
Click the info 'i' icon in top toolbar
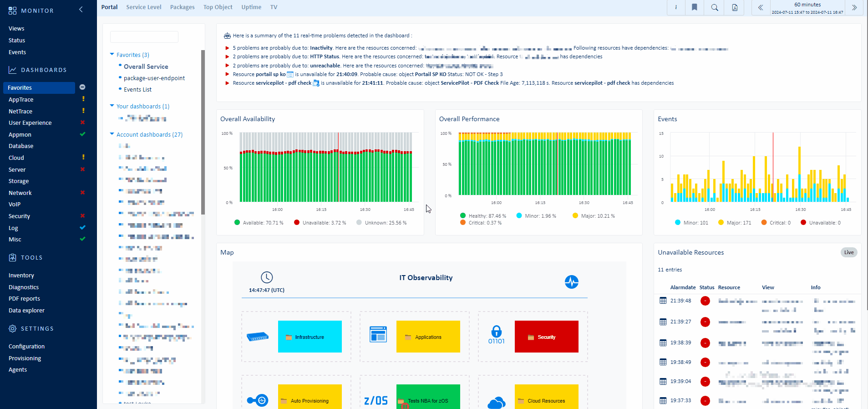coord(676,7)
